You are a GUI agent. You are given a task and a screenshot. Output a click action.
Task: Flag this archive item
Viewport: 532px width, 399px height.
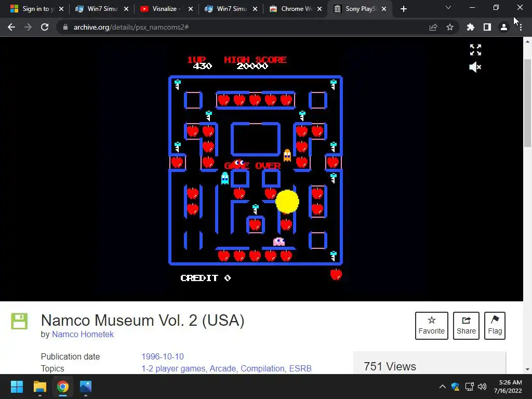(495, 325)
